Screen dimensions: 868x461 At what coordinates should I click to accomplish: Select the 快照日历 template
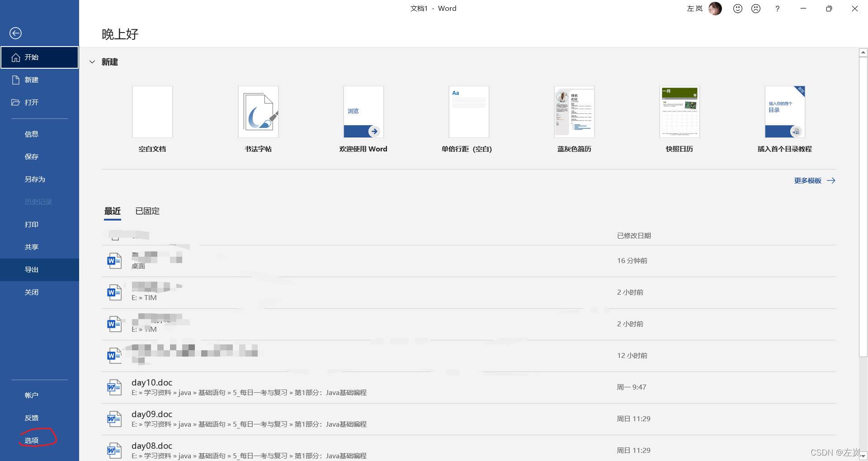coord(679,112)
